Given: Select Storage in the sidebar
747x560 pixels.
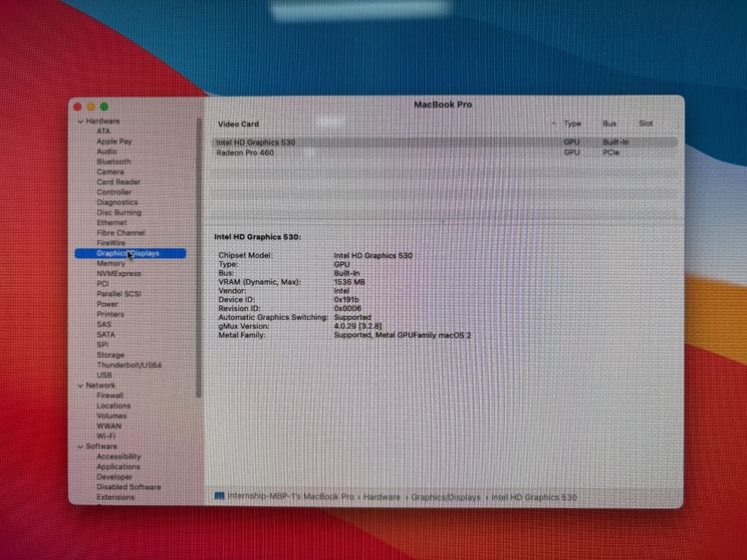Looking at the screenshot, I should pos(111,355).
